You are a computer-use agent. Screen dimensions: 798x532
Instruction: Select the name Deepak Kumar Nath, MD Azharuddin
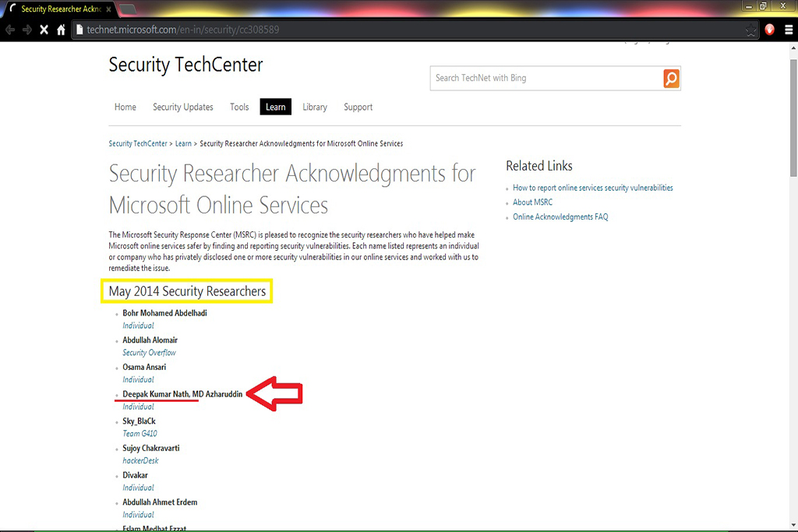click(x=182, y=393)
